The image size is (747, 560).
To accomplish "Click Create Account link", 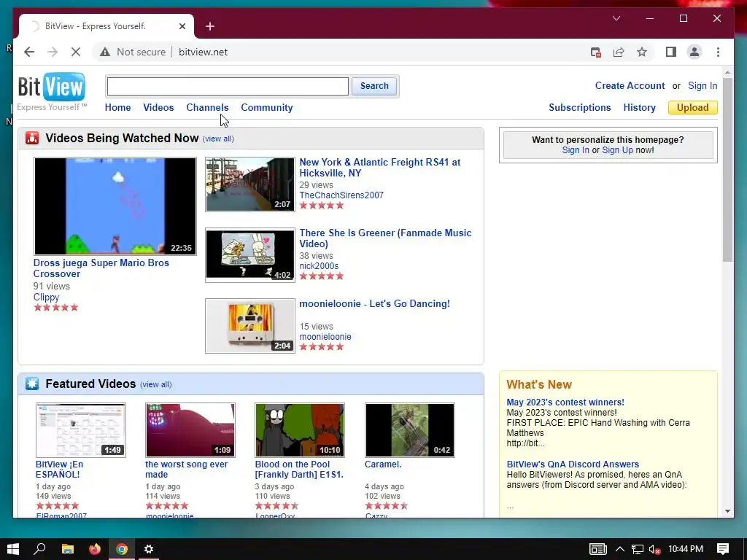I will [x=630, y=86].
